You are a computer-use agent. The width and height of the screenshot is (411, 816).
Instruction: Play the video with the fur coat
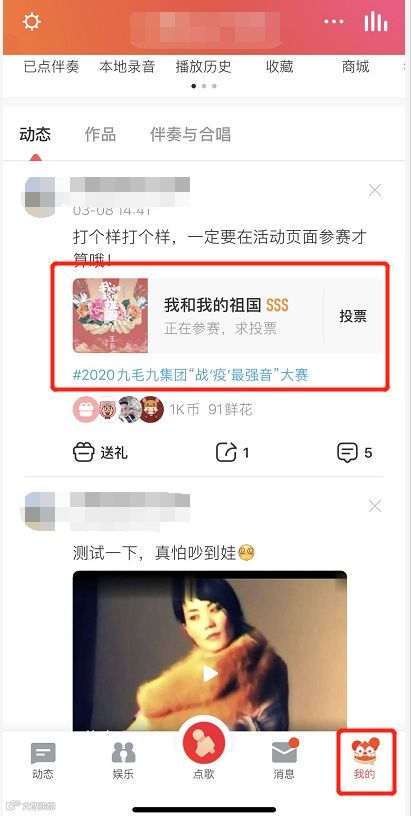[210, 673]
